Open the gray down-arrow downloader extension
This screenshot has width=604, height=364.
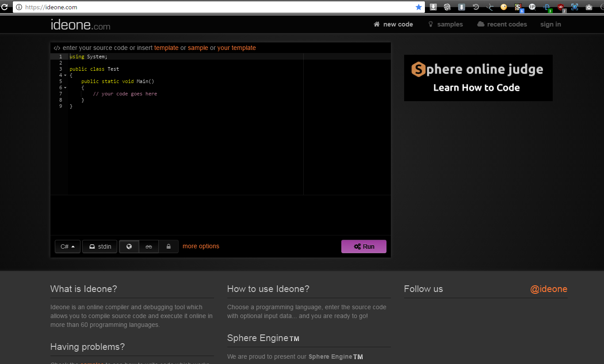462,7
